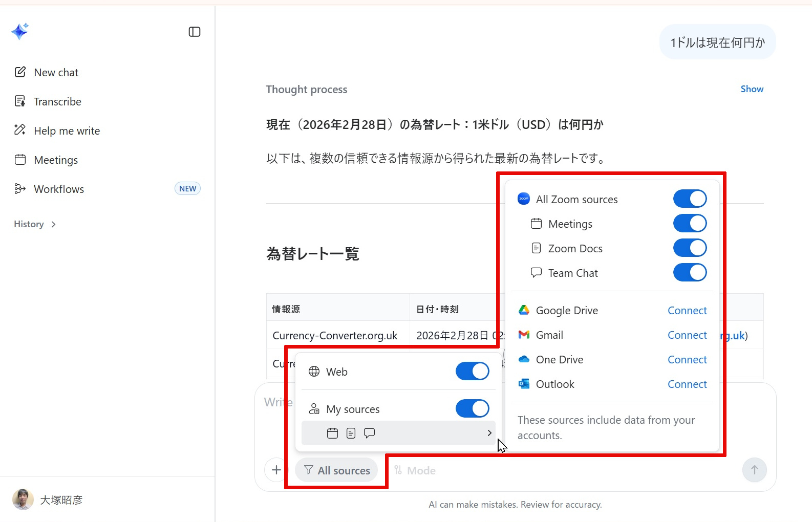Image resolution: width=812 pixels, height=522 pixels.
Task: Click the user message bubble 1ドルは現在何円か
Action: (x=718, y=42)
